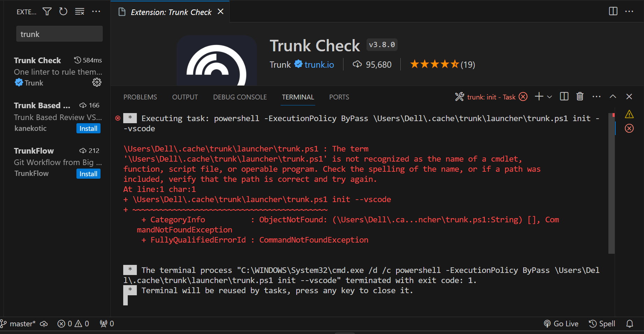Open the master* branch in the status bar
Viewport: 644px width, 334px height.
18,324
